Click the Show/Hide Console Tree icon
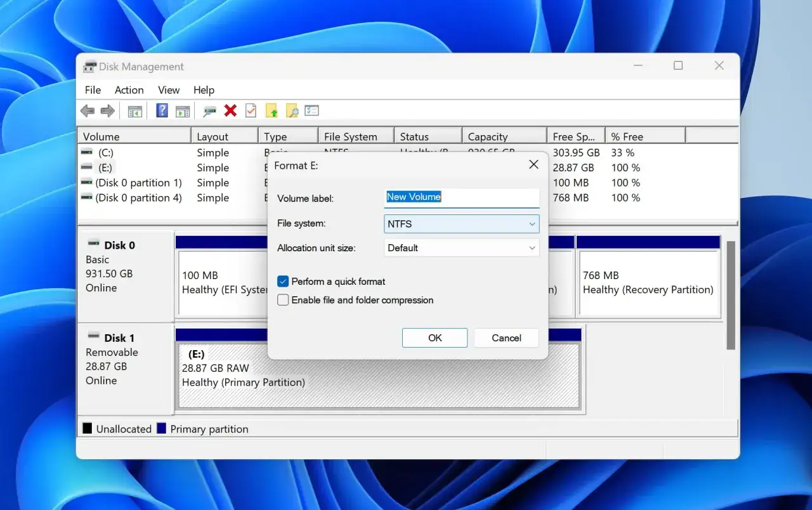The height and width of the screenshot is (510, 812). pos(134,111)
